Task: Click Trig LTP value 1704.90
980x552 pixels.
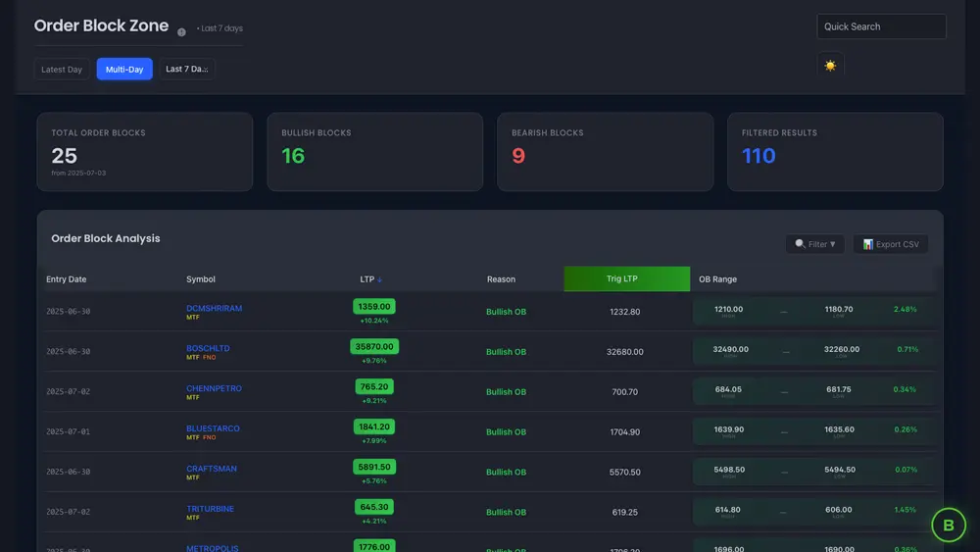Action: [x=624, y=431]
